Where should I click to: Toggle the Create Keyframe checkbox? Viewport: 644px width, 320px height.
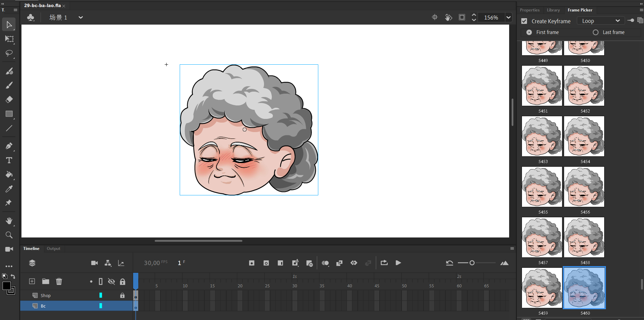coord(524,21)
